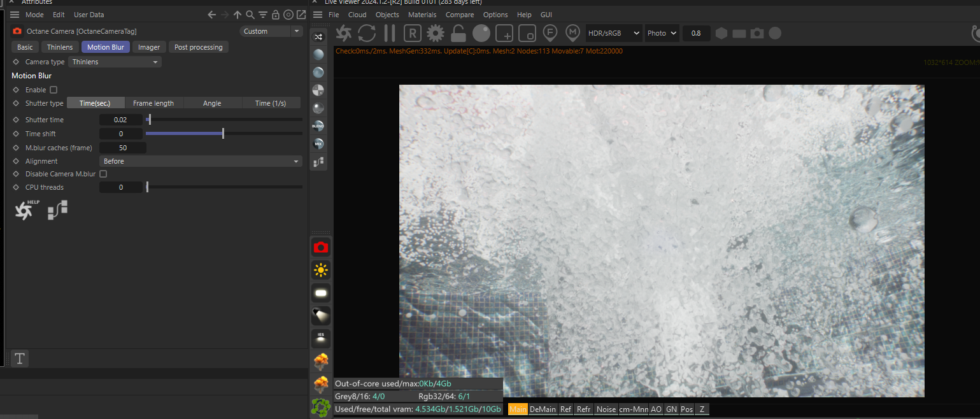The height and width of the screenshot is (419, 980).
Task: Switch to the Imager tab
Action: [x=149, y=47]
